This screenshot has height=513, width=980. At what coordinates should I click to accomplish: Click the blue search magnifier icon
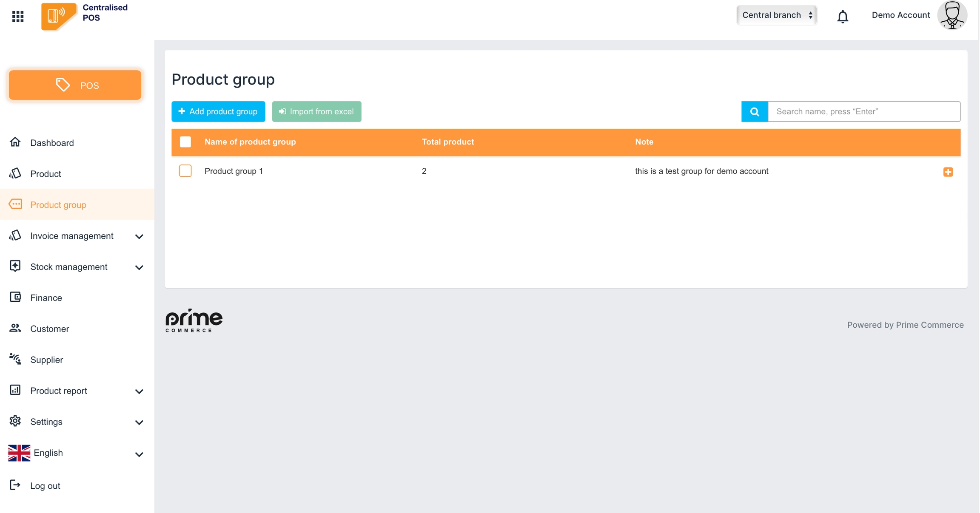pos(754,111)
